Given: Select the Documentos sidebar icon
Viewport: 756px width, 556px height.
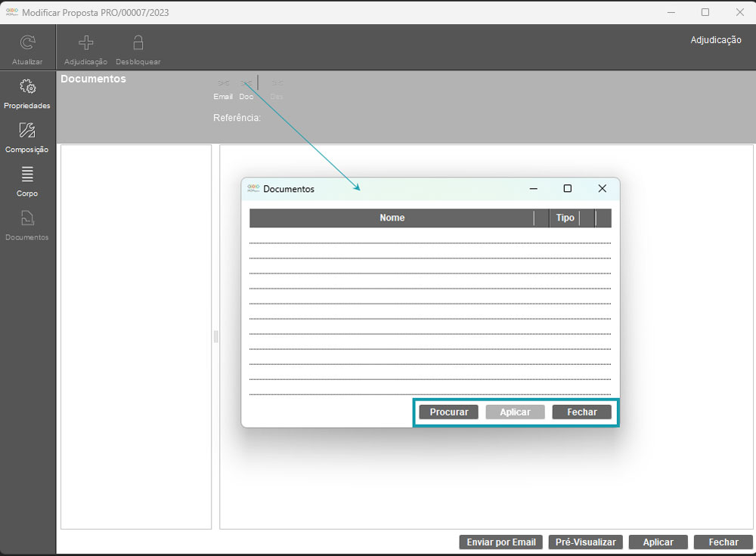Looking at the screenshot, I should click(27, 219).
